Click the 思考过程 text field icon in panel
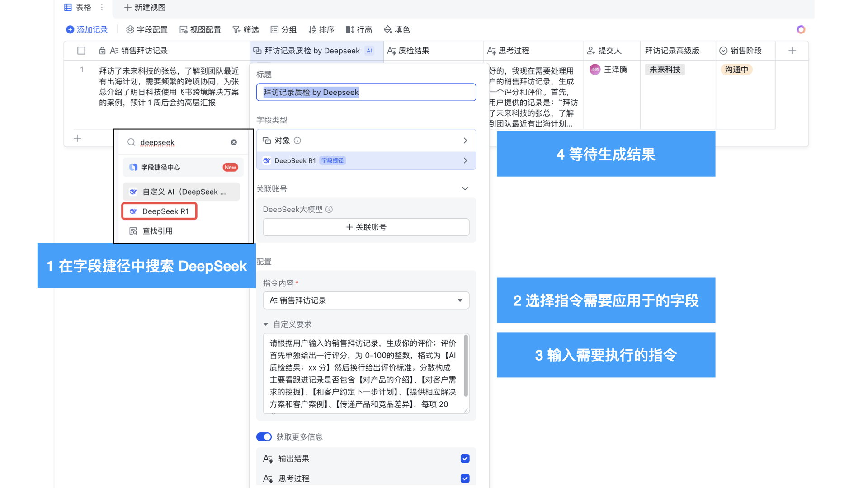This screenshot has height=488, width=868. pos(268,479)
